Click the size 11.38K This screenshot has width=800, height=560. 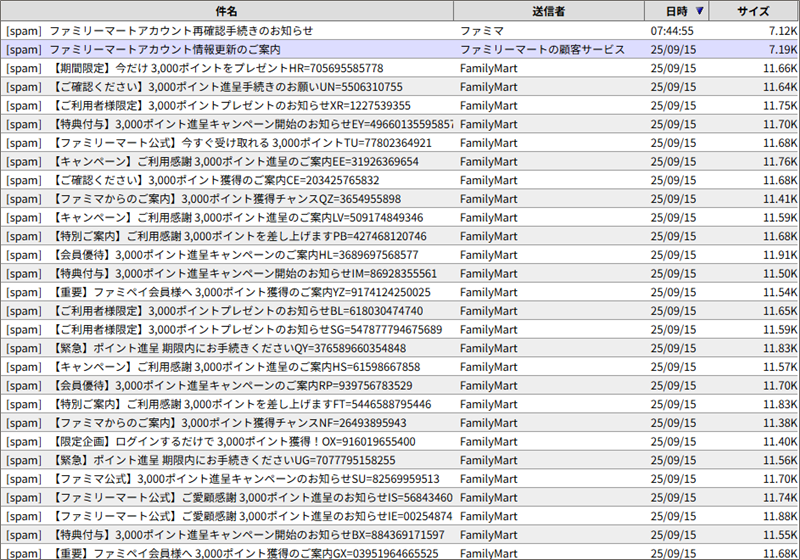(x=781, y=423)
